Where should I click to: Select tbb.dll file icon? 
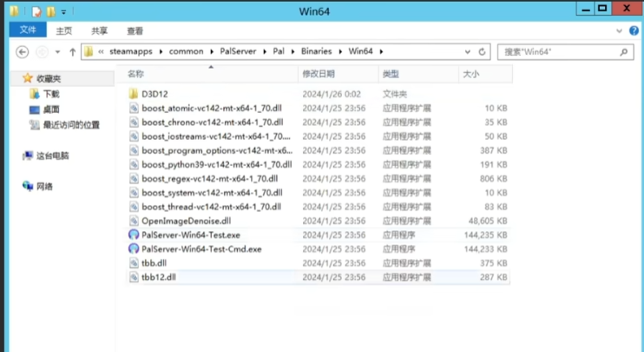tap(134, 262)
